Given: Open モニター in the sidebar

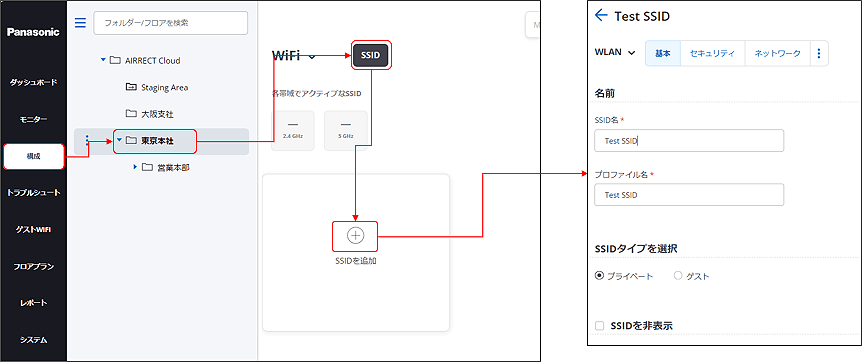Looking at the screenshot, I should [x=33, y=119].
